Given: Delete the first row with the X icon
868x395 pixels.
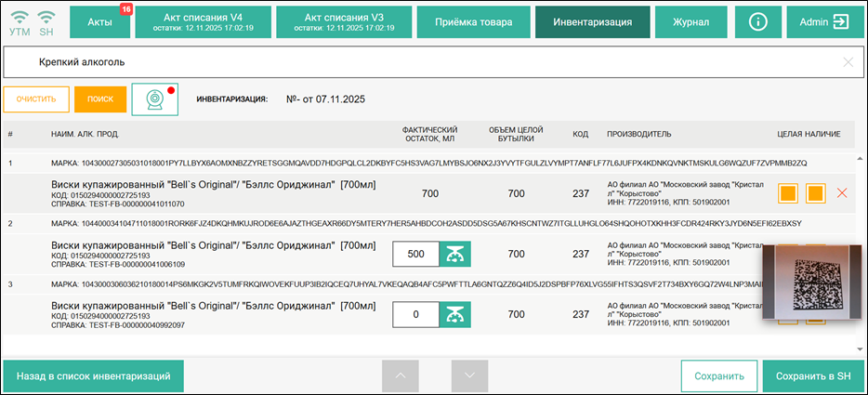Looking at the screenshot, I should tap(842, 193).
